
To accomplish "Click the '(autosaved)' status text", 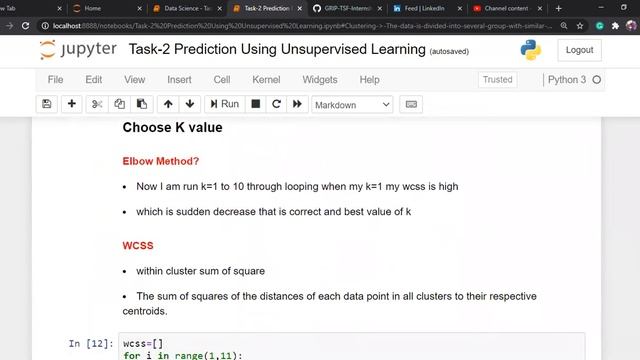I will 449,51.
